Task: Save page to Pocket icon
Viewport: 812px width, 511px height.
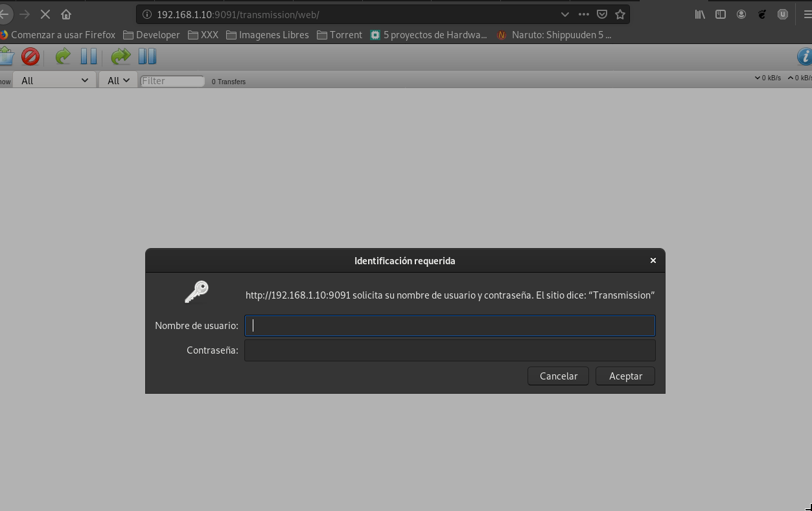Action: 602,14
